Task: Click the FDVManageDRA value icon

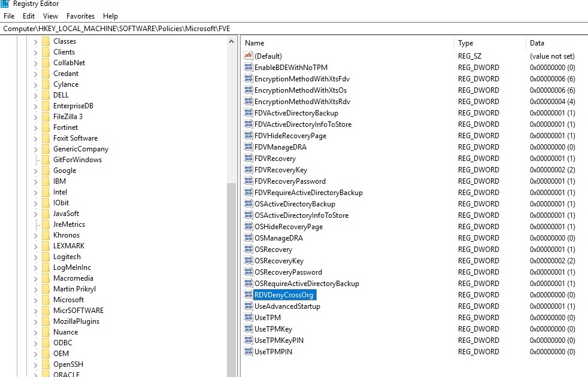Action: coord(248,147)
